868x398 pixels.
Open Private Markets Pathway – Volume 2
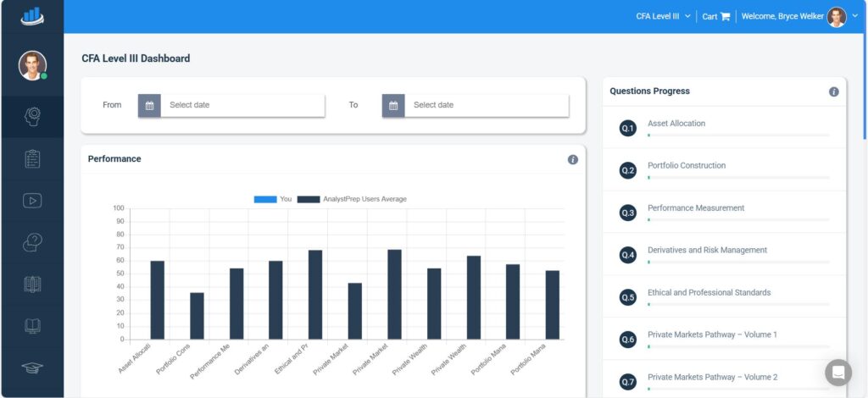click(x=712, y=377)
